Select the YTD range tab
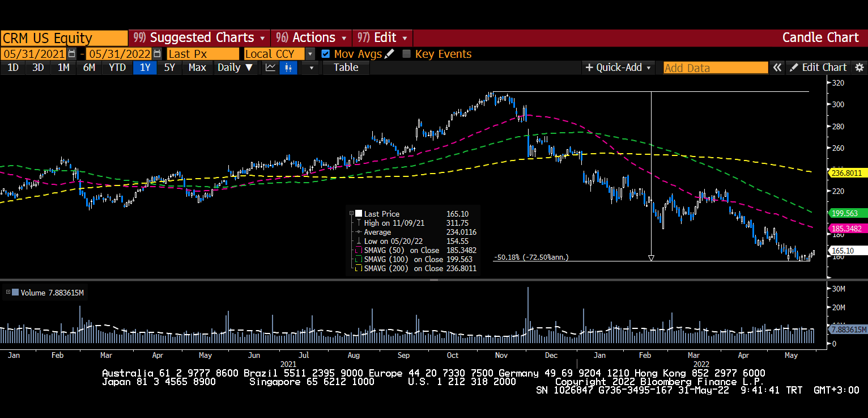 [x=117, y=67]
